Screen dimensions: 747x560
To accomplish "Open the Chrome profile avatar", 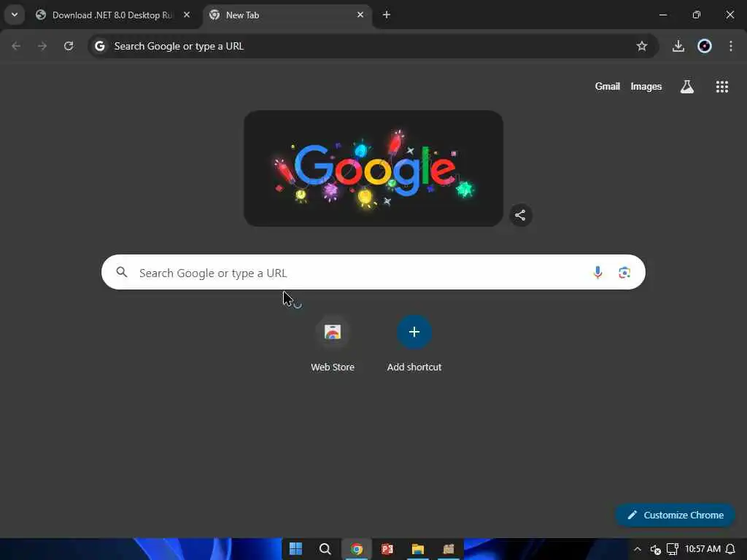I will (705, 46).
